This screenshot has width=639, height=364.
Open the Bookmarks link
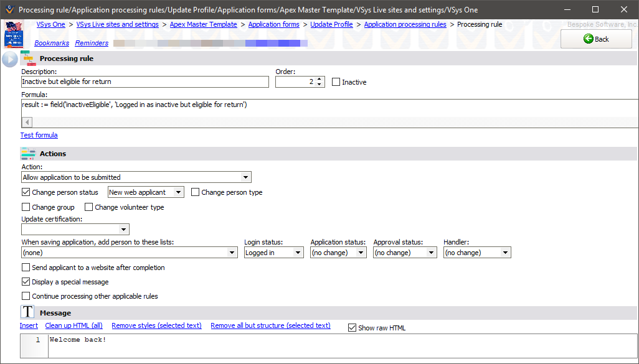coord(52,43)
